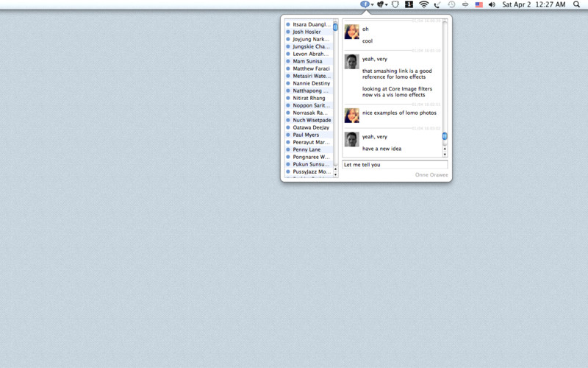This screenshot has height=368, width=588.
Task: Click message "have a new idea"
Action: tap(381, 149)
